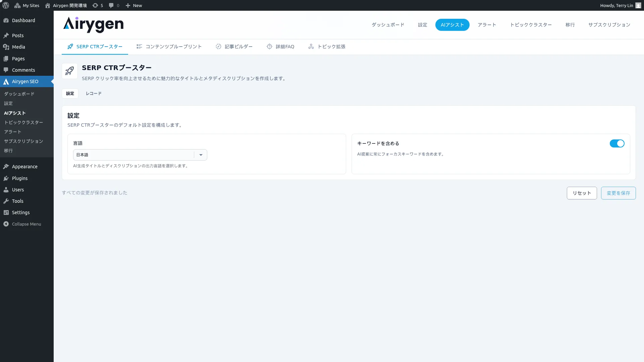Open 移行 submenu in sidebar
This screenshot has height=362, width=644.
[x=8, y=150]
